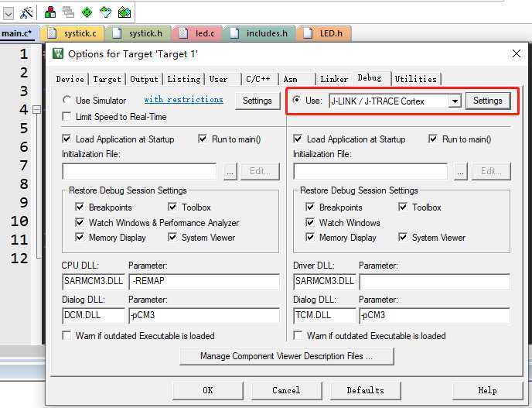Enable Limit Speed to Real-Time checkbox
Screen dimensions: 532x408
click(66, 116)
